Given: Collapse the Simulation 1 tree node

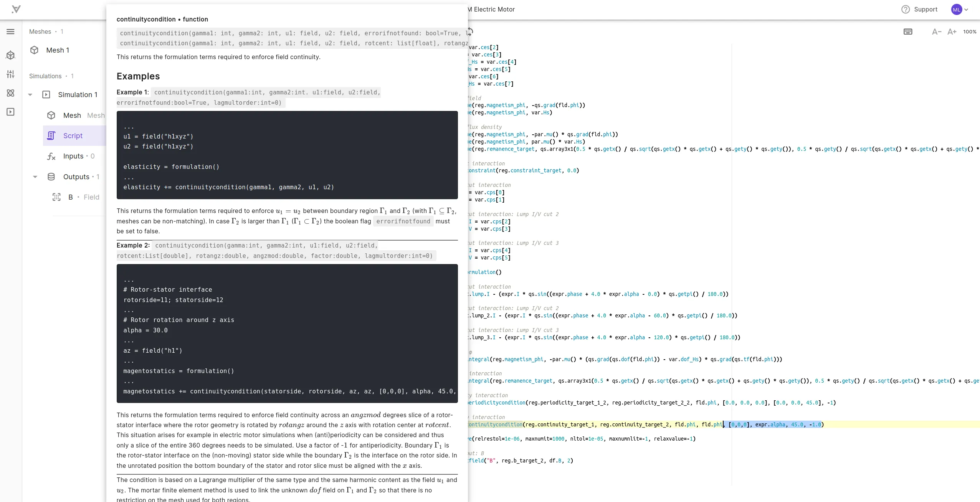Looking at the screenshot, I should tap(30, 95).
